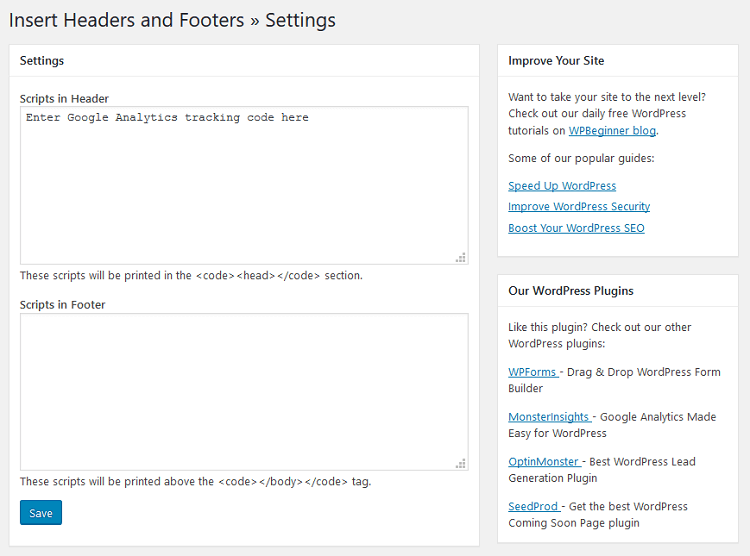Screen dimensions: 750x556
Task: Click inside the Scripts in Footer textarea
Action: click(x=244, y=392)
